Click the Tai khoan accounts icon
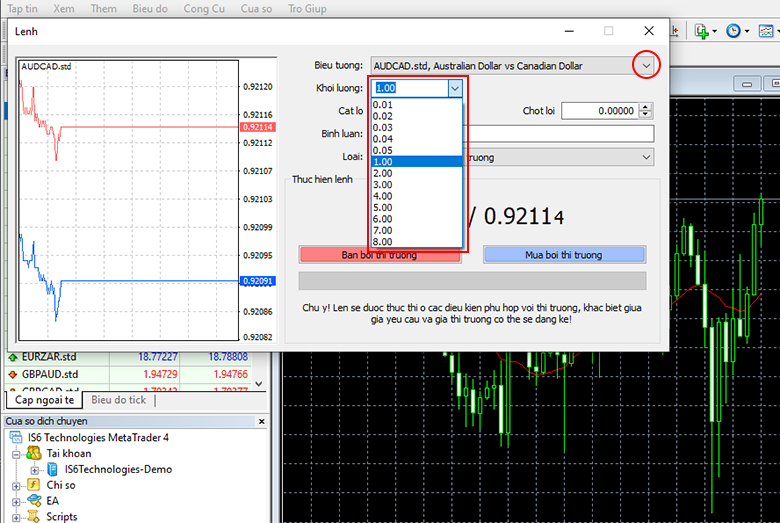The width and height of the screenshot is (780, 523). (x=34, y=453)
